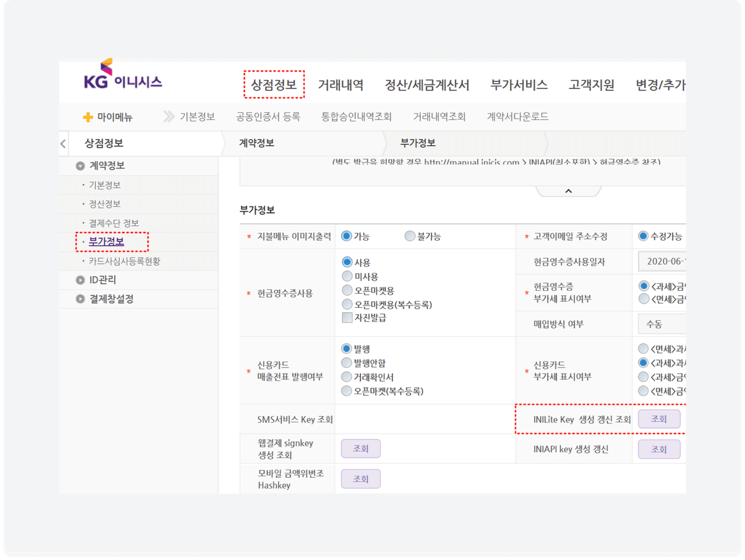The width and height of the screenshot is (745, 560).
Task: Open the 부가정보 sidebar link
Action: click(107, 242)
